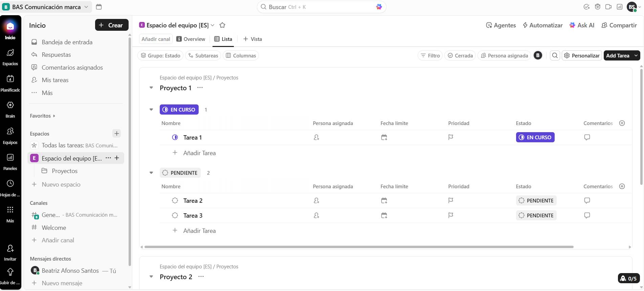Toggle Cerrada tasks visibility
This screenshot has width=644, height=291.
point(460,55)
